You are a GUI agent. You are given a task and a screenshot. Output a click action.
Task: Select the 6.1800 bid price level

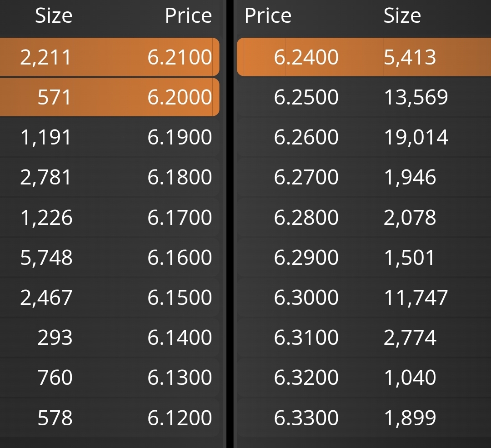(x=109, y=177)
